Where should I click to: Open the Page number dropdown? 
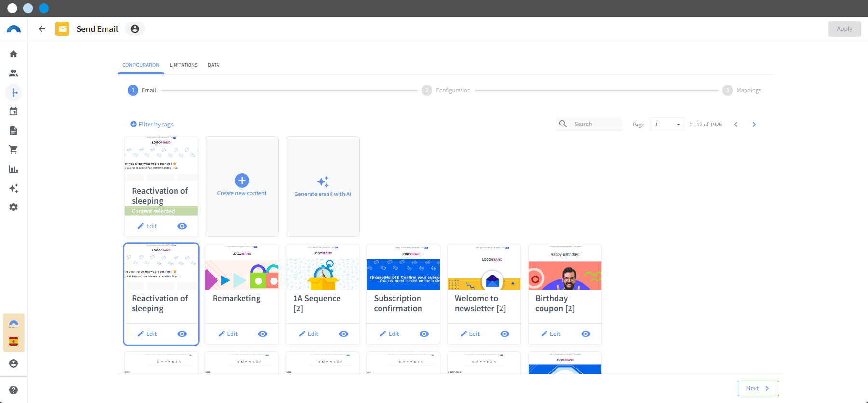pyautogui.click(x=666, y=125)
